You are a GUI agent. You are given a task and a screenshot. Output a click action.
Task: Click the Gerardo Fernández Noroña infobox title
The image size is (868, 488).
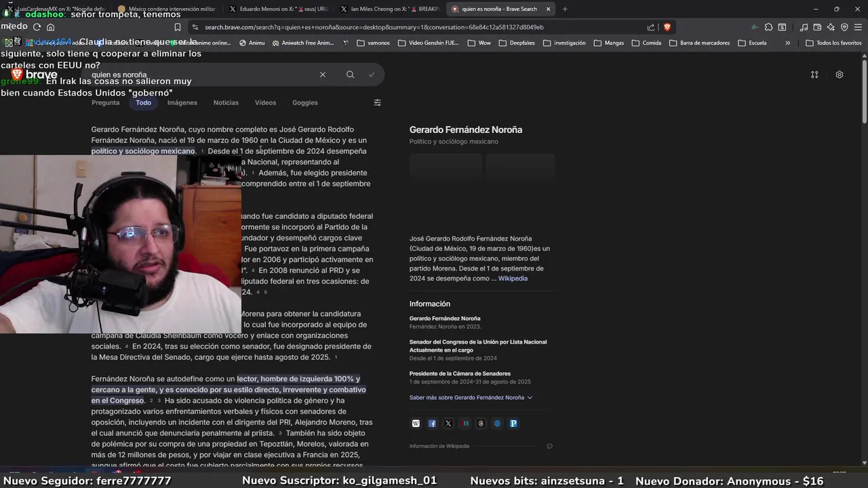pyautogui.click(x=465, y=129)
